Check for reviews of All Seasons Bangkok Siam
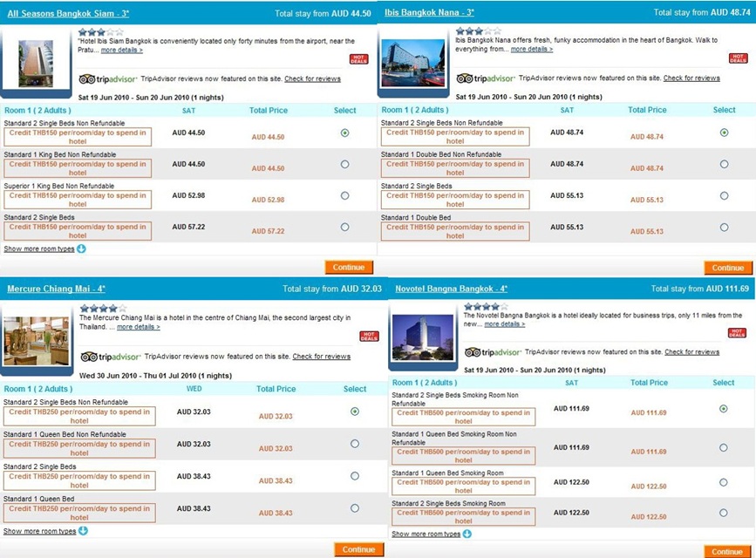This screenshot has height=558, width=756. coord(312,78)
